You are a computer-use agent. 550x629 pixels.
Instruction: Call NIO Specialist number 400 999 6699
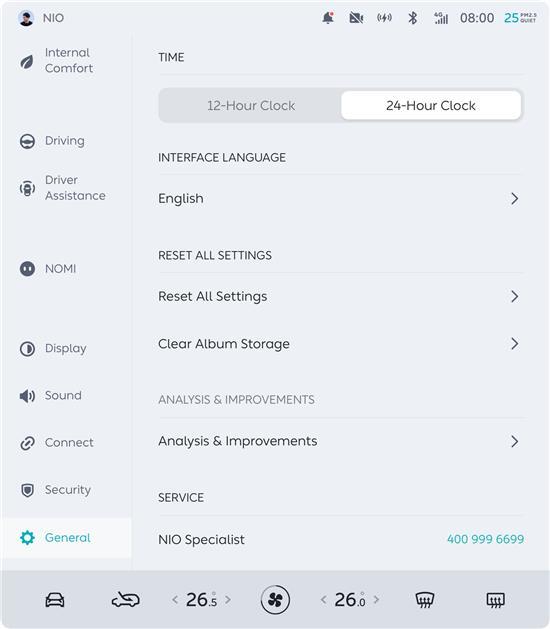(485, 539)
